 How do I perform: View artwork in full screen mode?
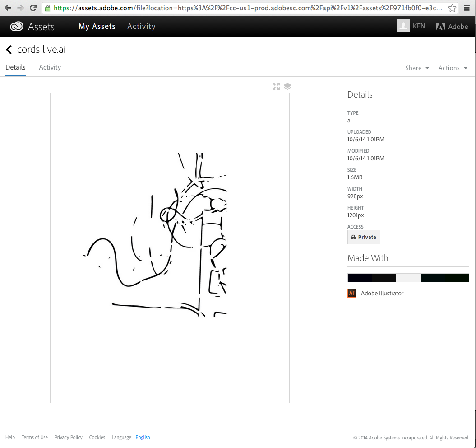click(276, 86)
